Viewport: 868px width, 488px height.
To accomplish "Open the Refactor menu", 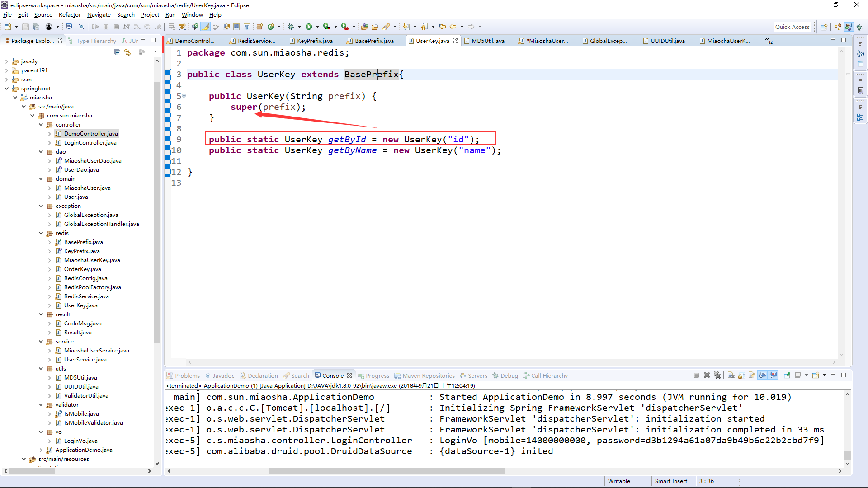I will 70,15.
